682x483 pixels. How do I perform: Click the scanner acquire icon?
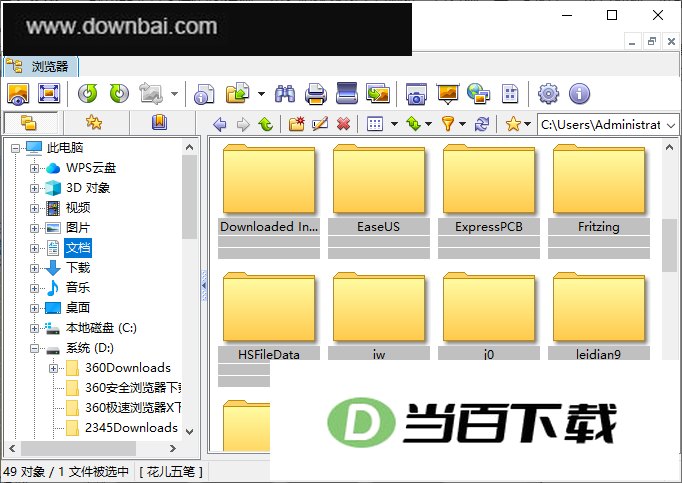coord(347,94)
